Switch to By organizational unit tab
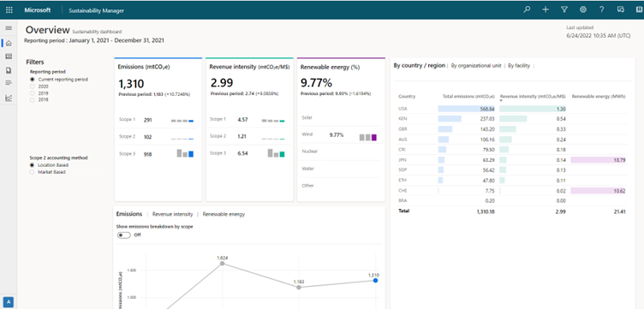644x309 pixels. (x=476, y=65)
